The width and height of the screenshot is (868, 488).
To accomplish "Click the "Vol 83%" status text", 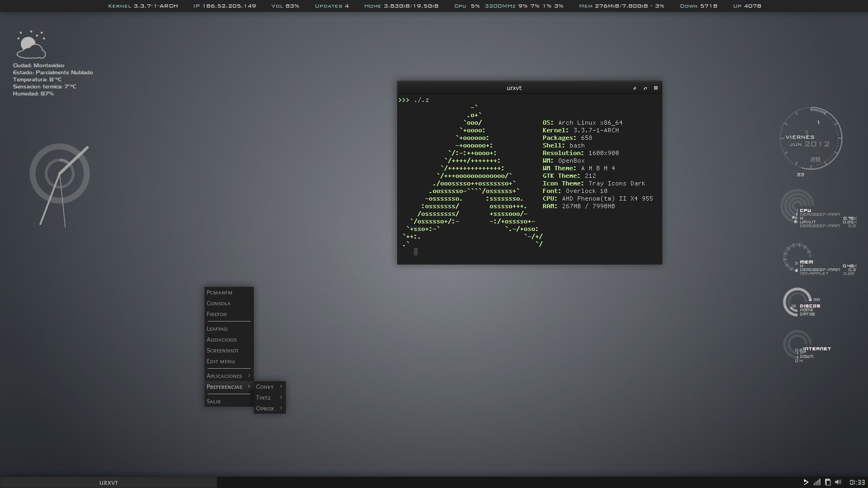I will coord(285,6).
